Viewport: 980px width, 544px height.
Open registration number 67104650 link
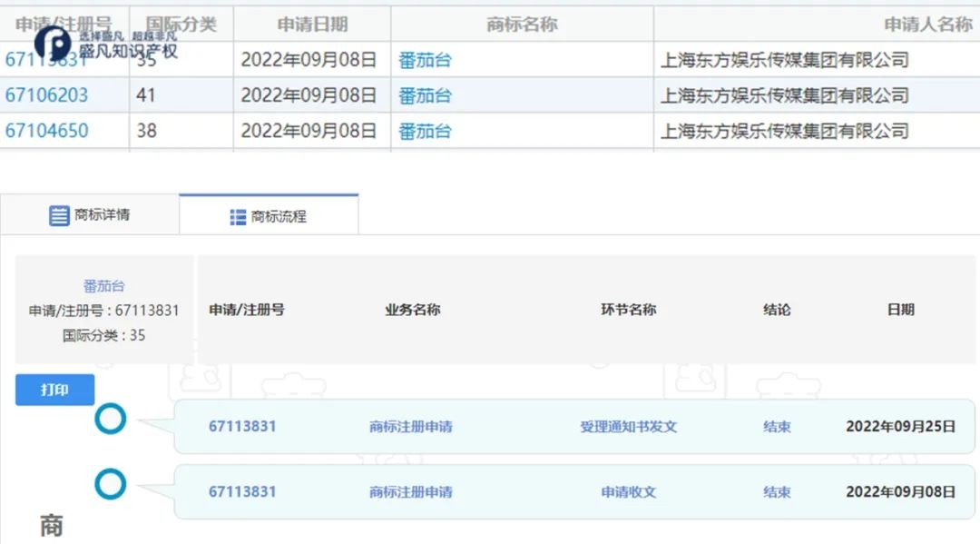point(47,131)
